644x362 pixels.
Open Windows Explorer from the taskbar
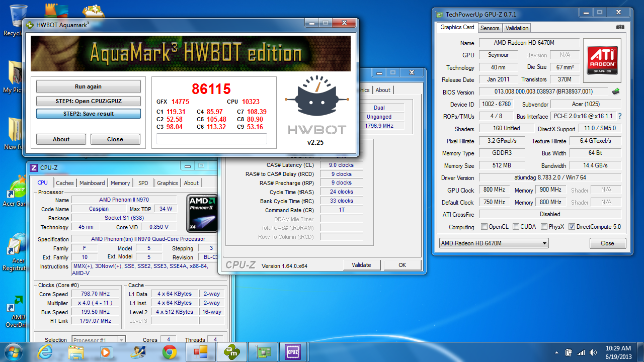pos(76,352)
